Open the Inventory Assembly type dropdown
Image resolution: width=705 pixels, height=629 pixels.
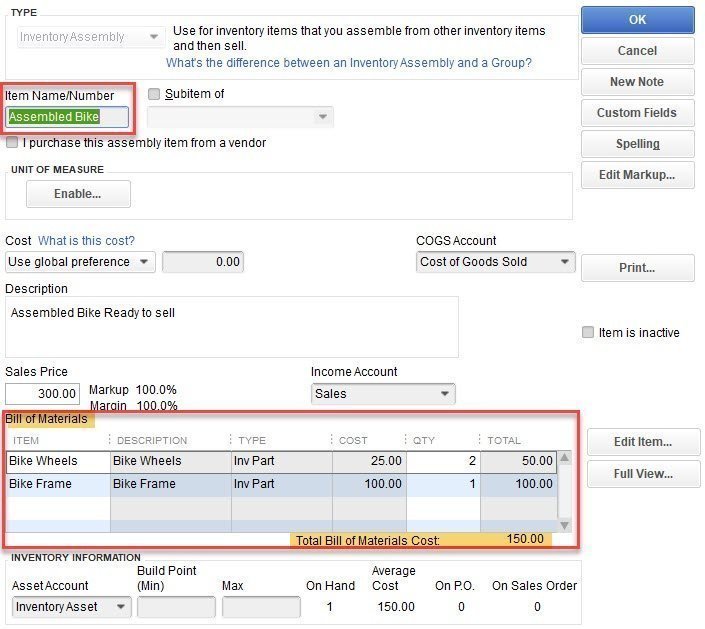coord(89,37)
